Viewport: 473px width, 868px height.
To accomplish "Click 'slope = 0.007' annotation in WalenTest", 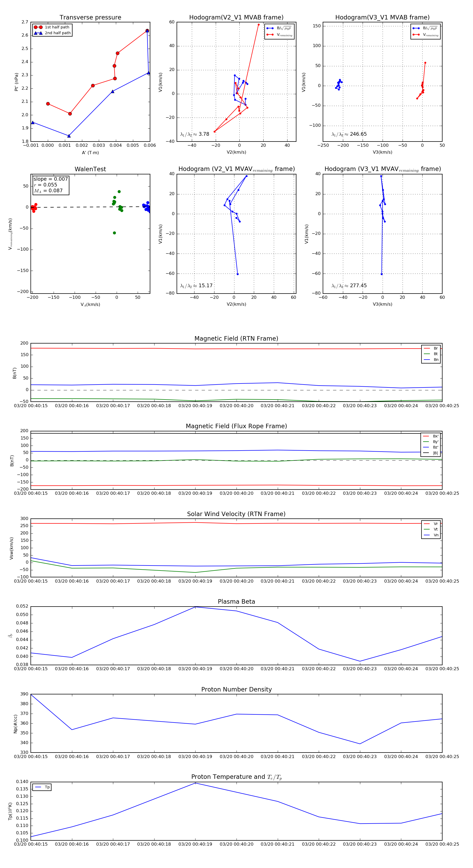I will 50,179.
